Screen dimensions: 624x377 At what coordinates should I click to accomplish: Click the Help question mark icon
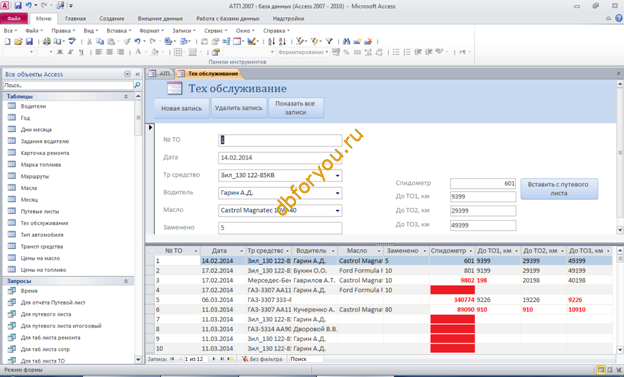tap(619, 18)
